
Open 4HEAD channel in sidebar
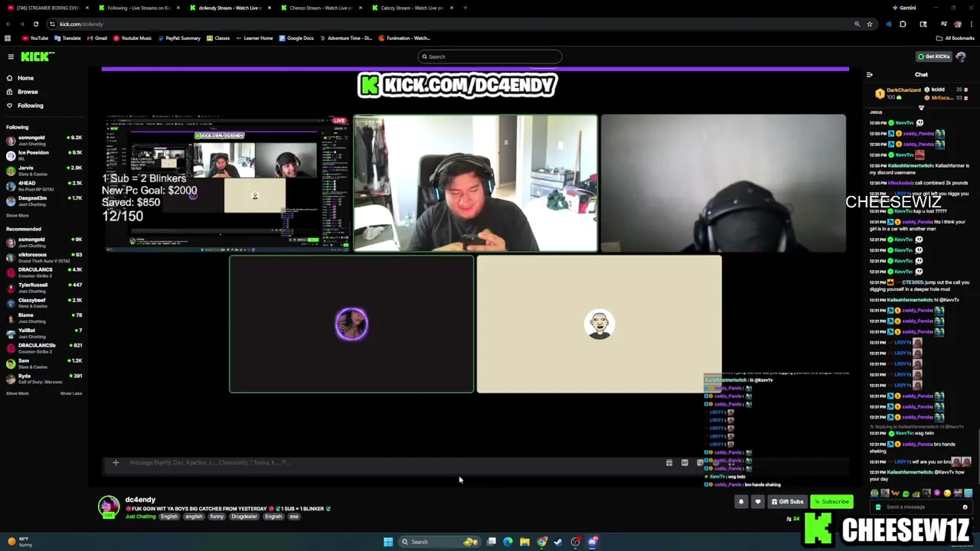point(44,186)
